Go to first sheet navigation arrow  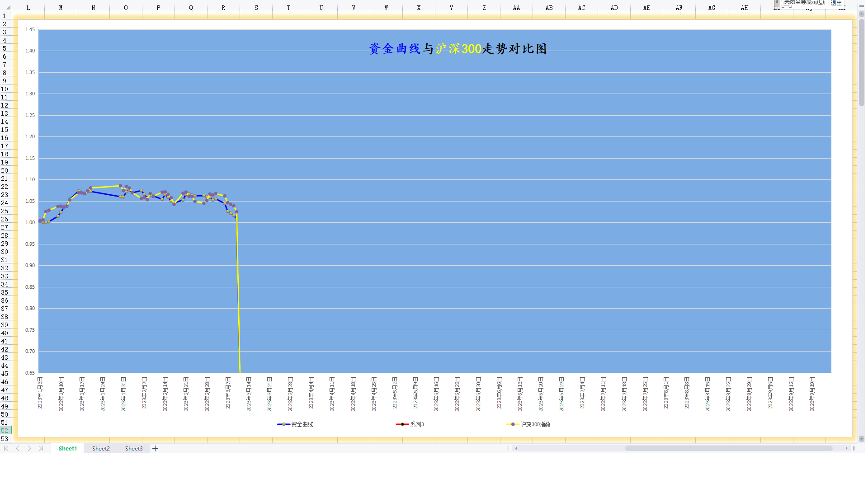click(6, 448)
